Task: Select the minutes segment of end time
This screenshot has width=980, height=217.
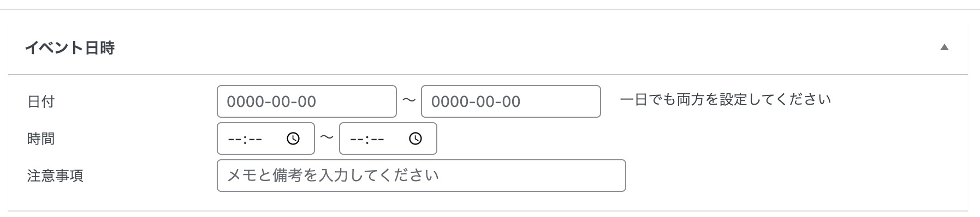Action: point(377,140)
